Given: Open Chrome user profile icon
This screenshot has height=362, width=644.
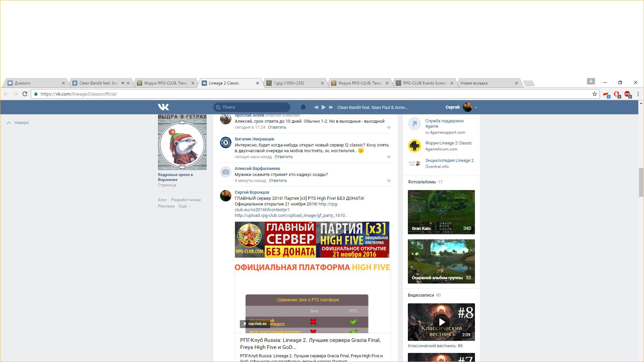Looking at the screenshot, I should (591, 81).
